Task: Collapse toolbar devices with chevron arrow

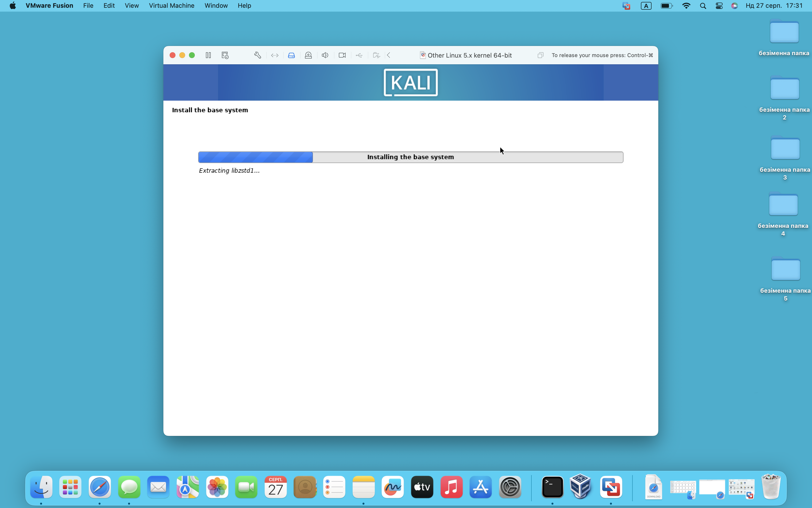Action: pos(389,55)
